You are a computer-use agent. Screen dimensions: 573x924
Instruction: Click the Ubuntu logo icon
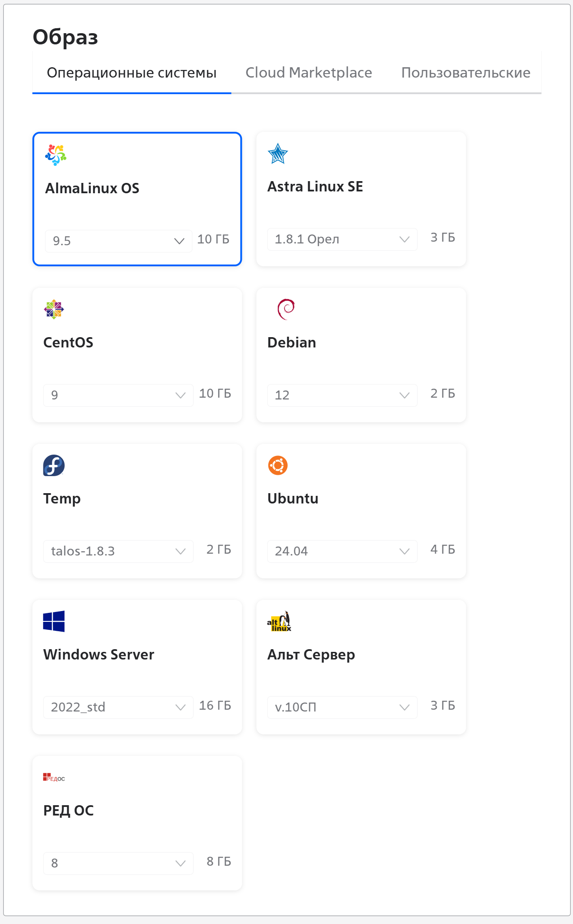[278, 465]
